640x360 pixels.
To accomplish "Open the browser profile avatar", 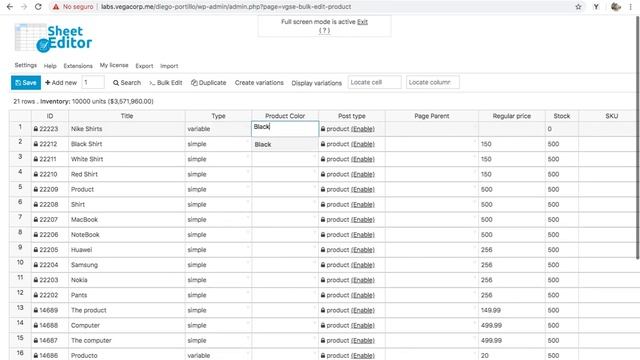I will tap(616, 7).
